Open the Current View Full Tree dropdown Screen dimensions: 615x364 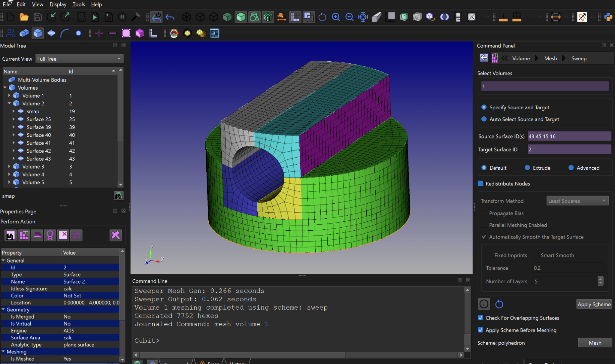pyautogui.click(x=79, y=59)
